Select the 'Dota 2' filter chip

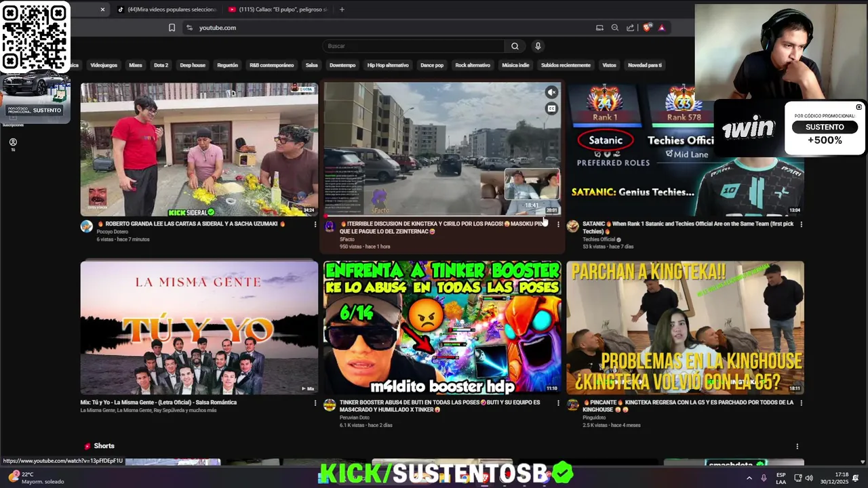[161, 65]
